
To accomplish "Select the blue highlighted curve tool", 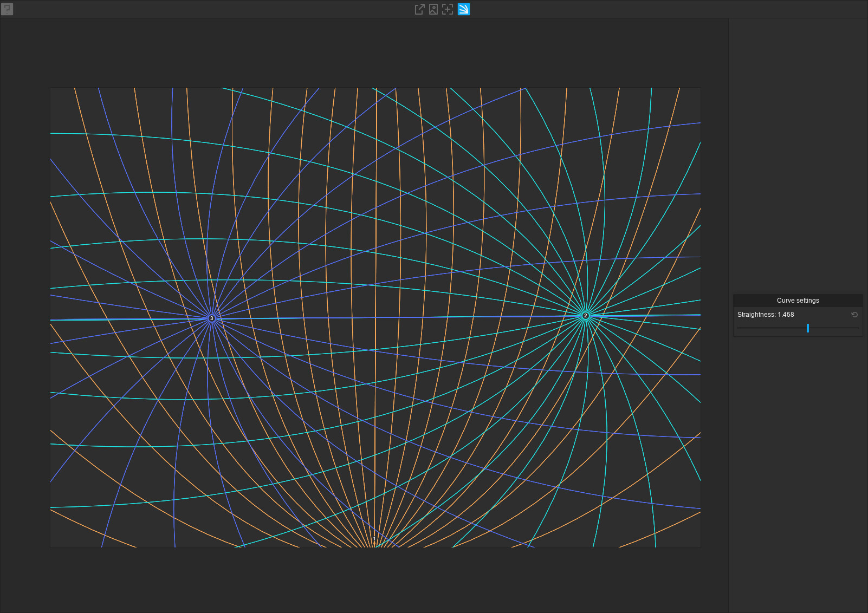I will click(463, 9).
